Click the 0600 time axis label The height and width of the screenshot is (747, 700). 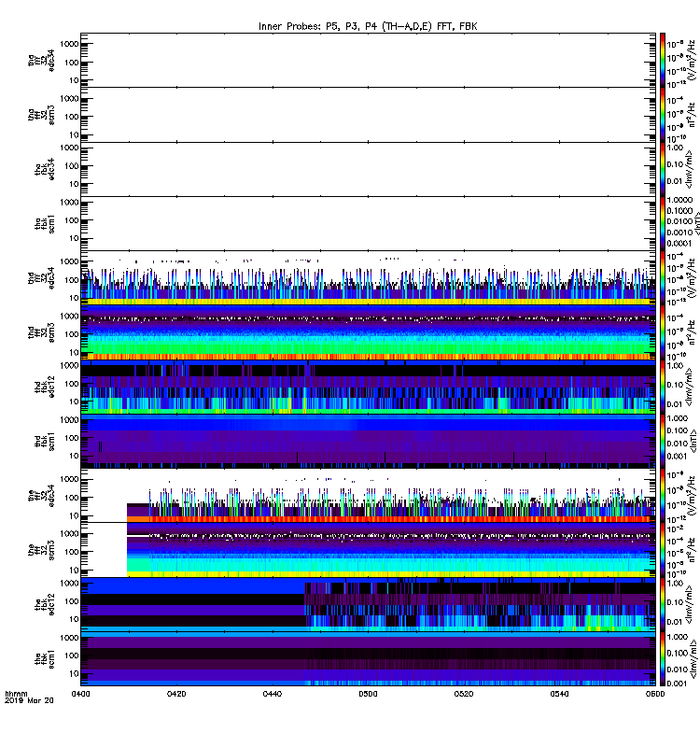click(655, 694)
